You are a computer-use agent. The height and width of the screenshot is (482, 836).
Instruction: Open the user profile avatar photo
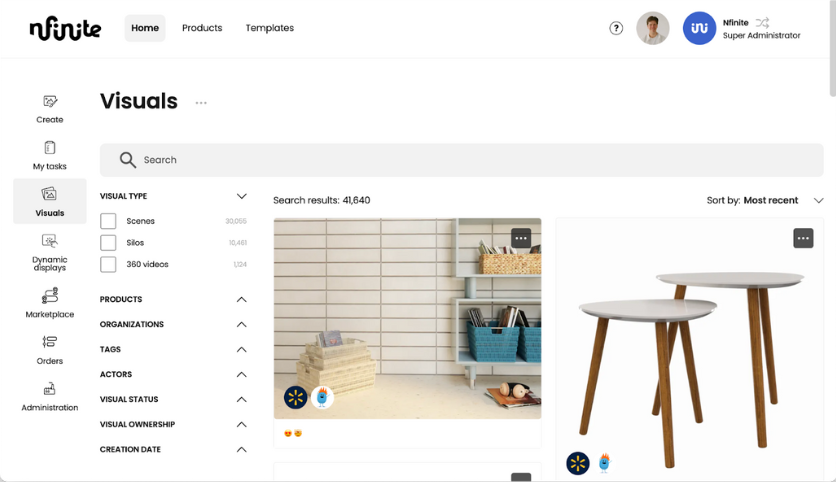click(653, 28)
